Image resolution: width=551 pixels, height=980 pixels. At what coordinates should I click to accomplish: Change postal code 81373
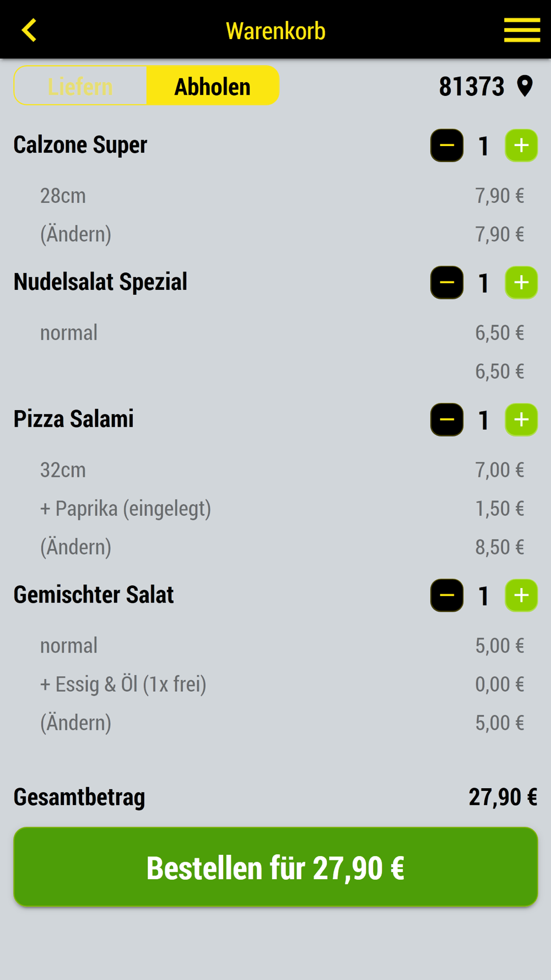[472, 87]
